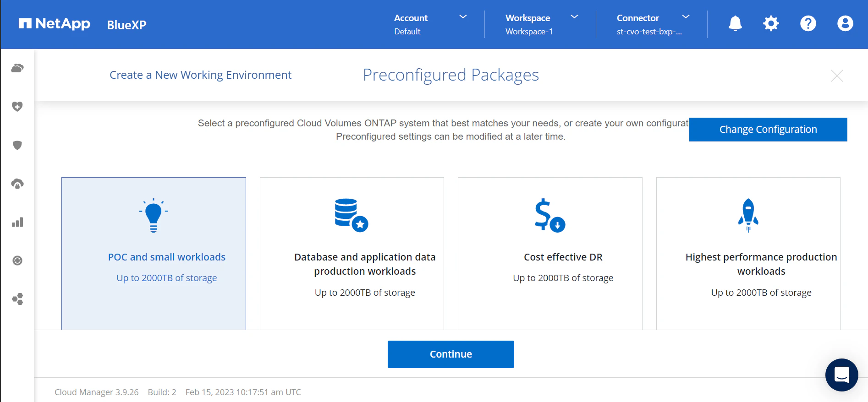The height and width of the screenshot is (402, 868).
Task: Open the hexagon cluster sidebar icon
Action: point(17,299)
